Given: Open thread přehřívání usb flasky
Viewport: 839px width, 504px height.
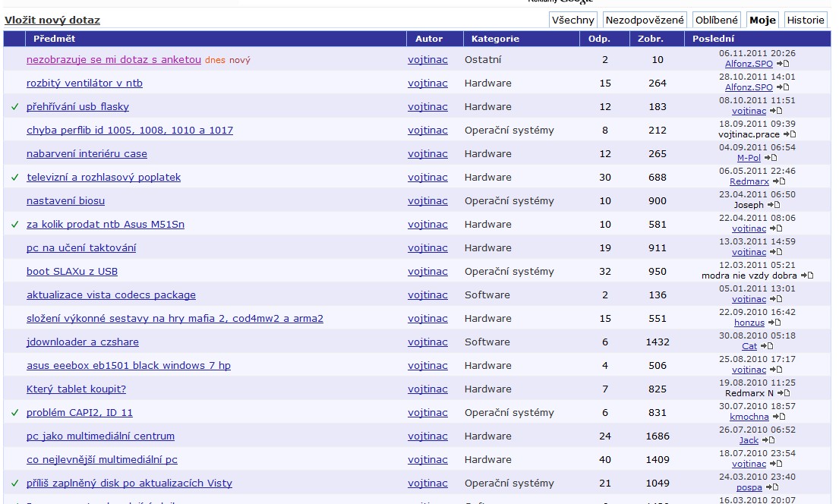Looking at the screenshot, I should pos(77,107).
